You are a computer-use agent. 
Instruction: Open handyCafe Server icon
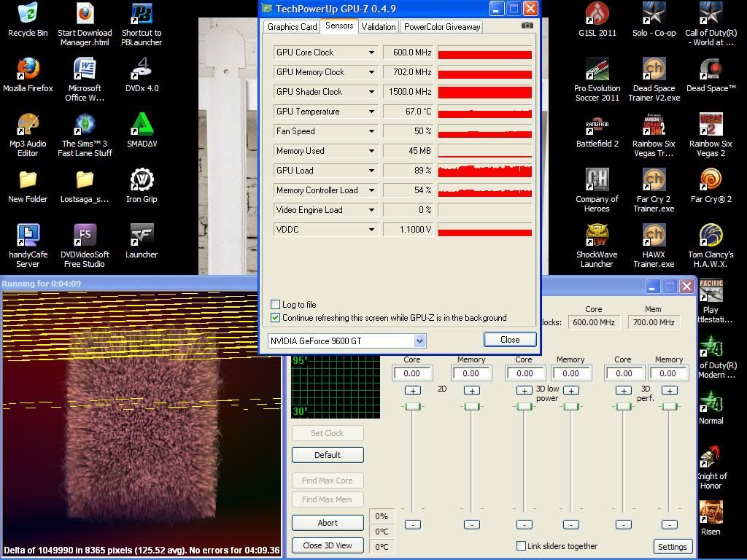28,246
